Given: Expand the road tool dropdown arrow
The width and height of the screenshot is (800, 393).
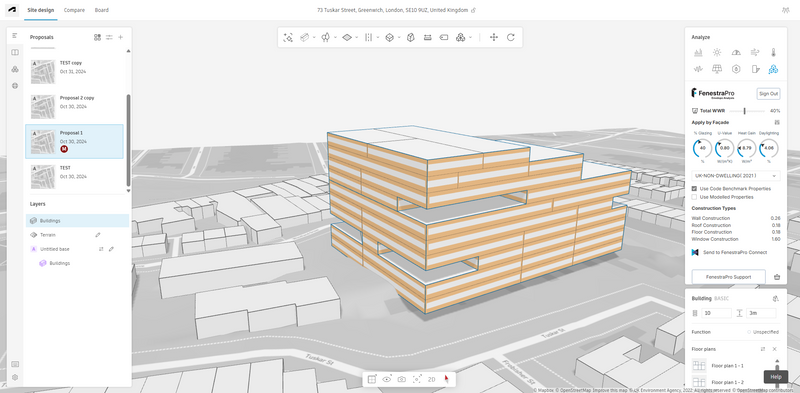Looking at the screenshot, I should coord(378,37).
